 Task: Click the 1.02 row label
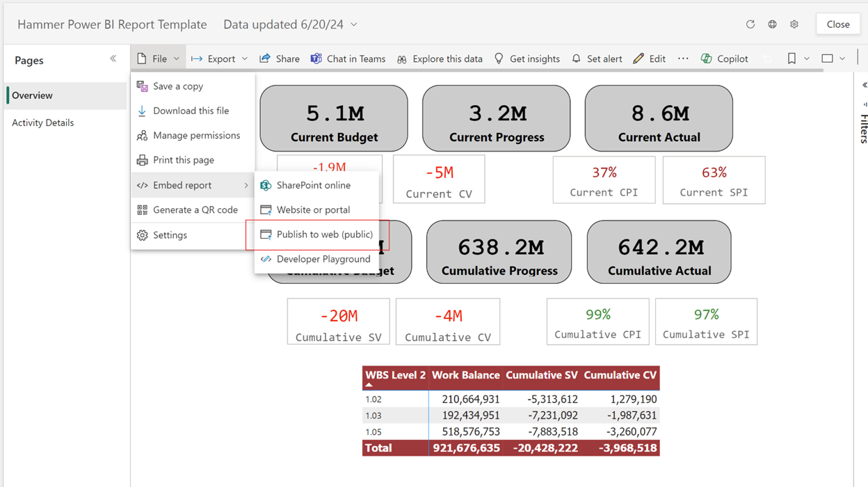(x=373, y=399)
